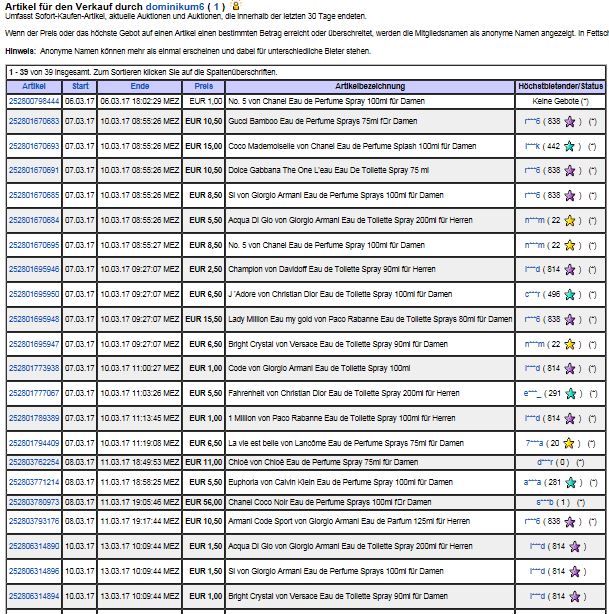609x614 pixels.
Task: Click yellow star in Bright Crystal EUR 6,50 row
Action: (570, 345)
